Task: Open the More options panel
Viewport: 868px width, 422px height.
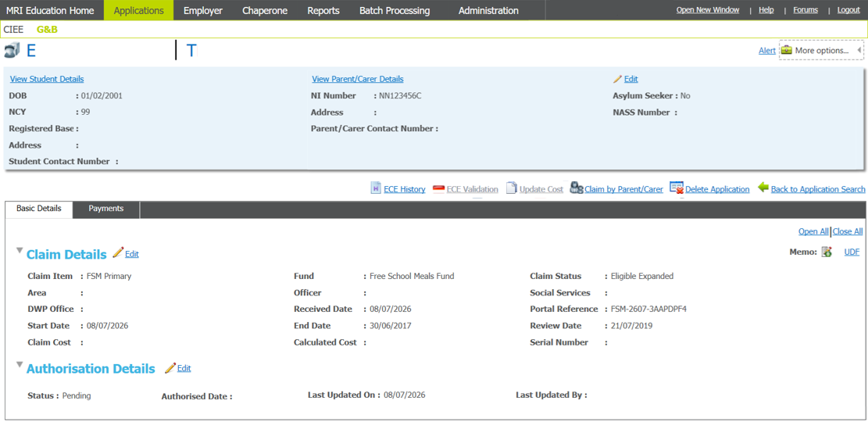Action: (x=821, y=50)
